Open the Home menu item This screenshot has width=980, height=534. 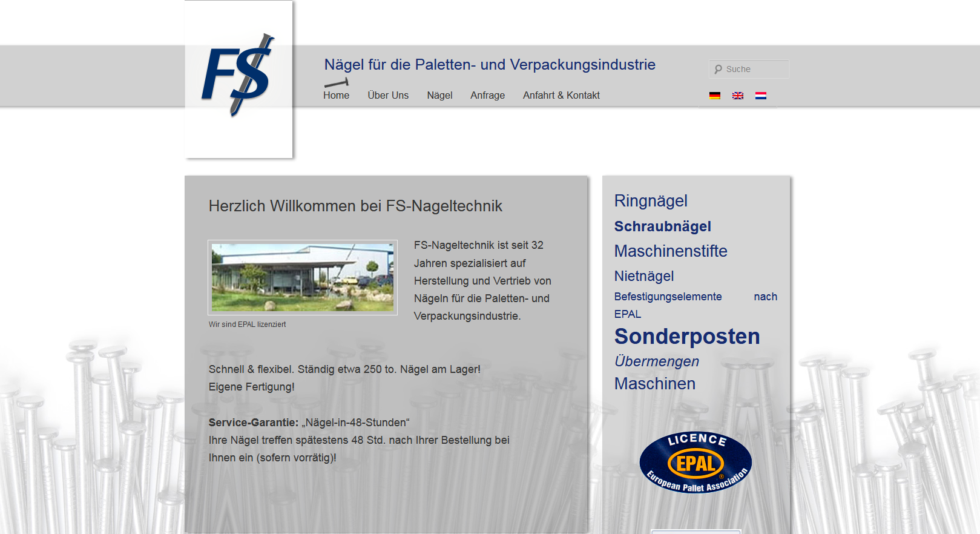(336, 95)
